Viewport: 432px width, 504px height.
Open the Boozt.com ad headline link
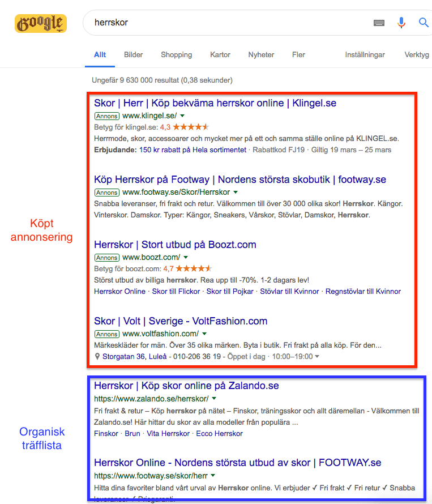click(x=175, y=245)
